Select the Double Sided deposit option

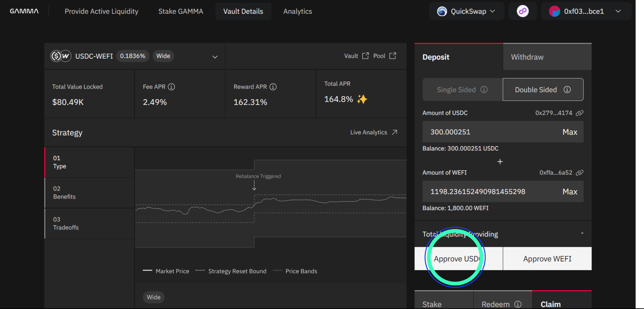pos(543,90)
